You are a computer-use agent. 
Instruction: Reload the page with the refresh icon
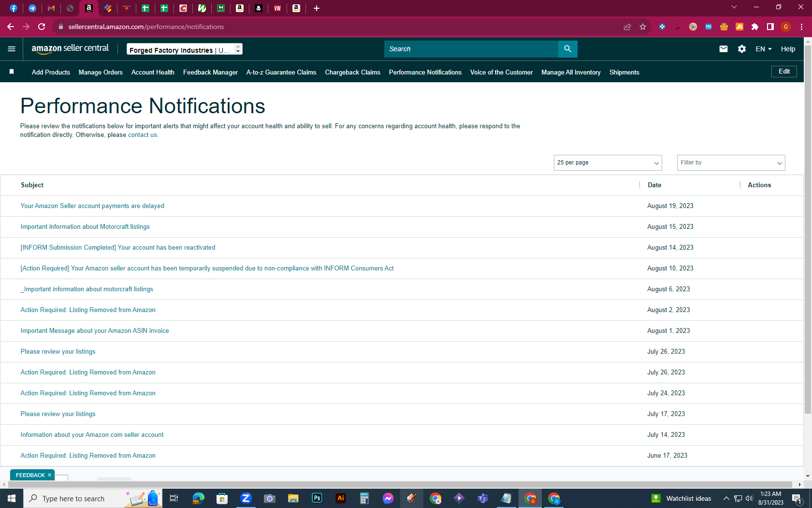click(x=42, y=27)
